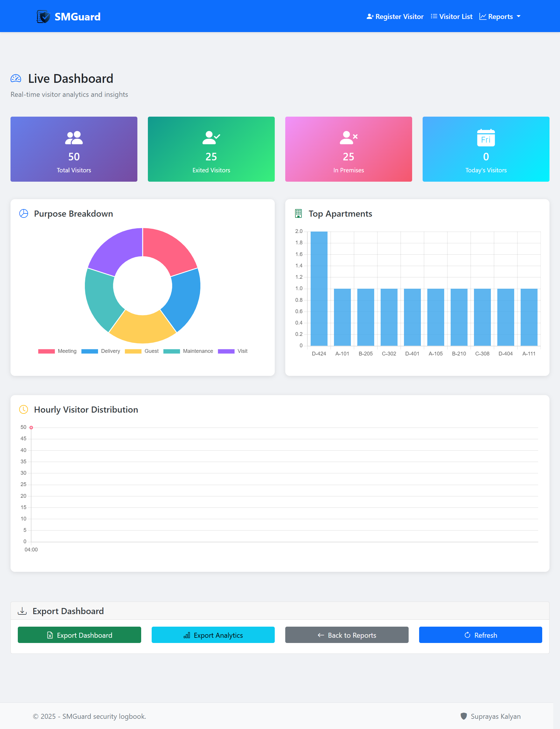The height and width of the screenshot is (729, 560).
Task: Expand the Reports dropdown menu
Action: click(x=500, y=17)
